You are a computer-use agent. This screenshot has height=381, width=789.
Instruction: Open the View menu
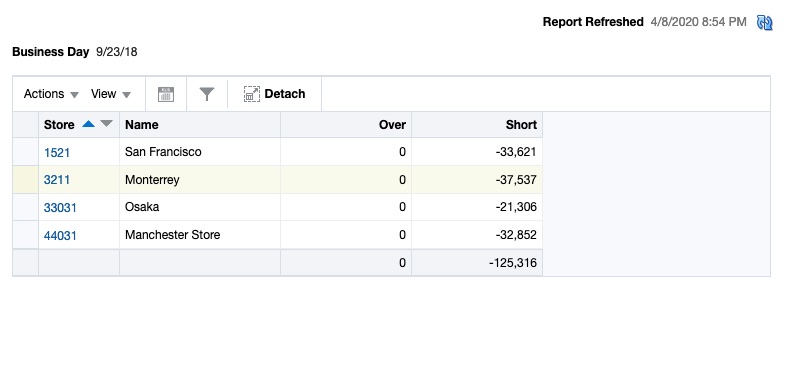click(x=111, y=94)
